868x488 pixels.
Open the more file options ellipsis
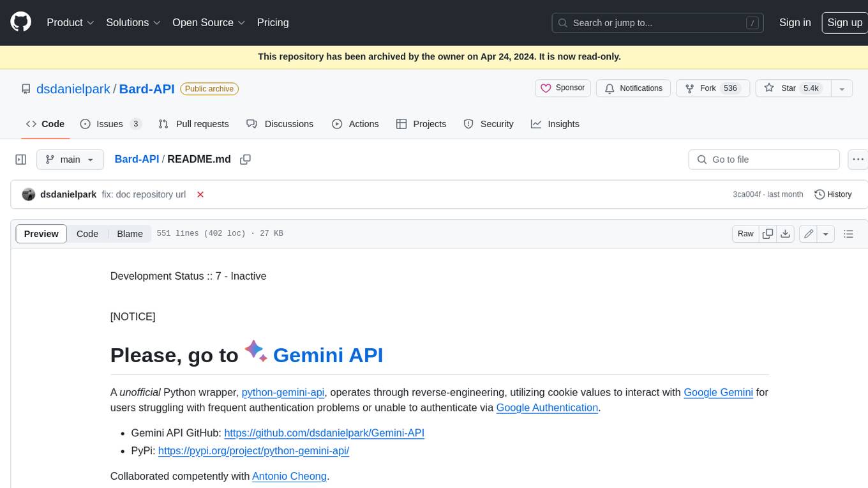[858, 160]
